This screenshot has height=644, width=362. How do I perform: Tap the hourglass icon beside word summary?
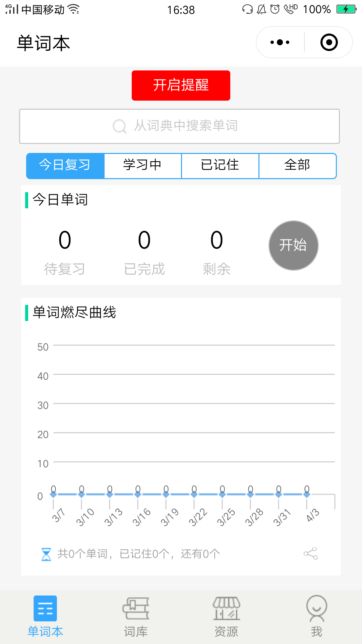(46, 554)
